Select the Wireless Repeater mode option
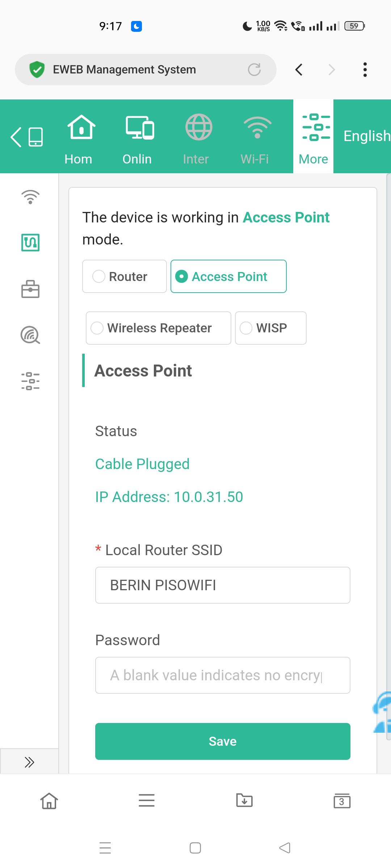 click(97, 328)
